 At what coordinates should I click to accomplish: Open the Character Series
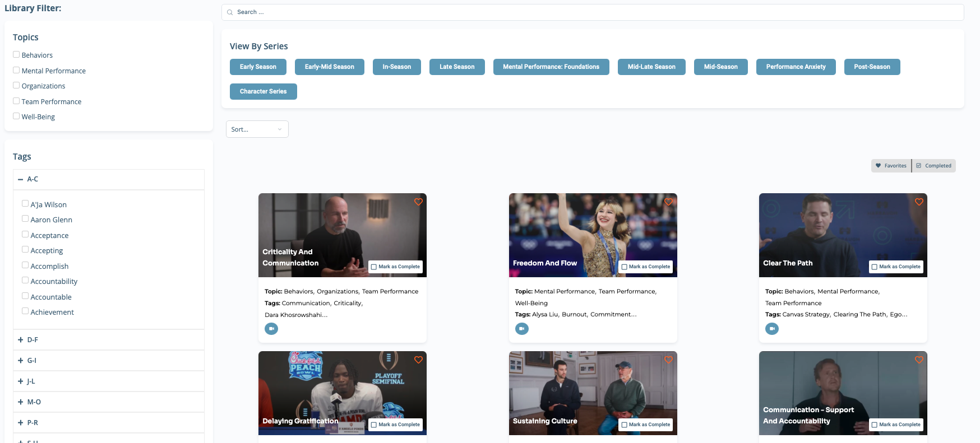click(x=264, y=91)
